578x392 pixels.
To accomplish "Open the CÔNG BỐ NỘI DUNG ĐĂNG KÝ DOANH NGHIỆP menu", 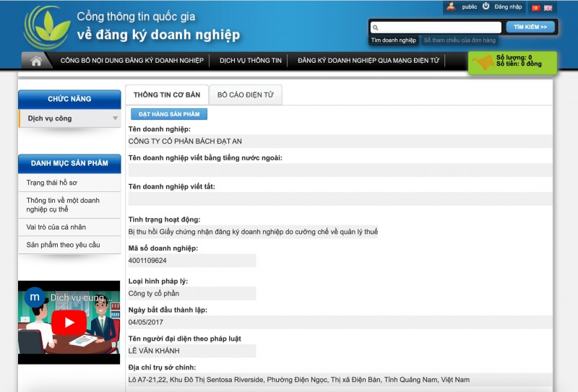I will click(x=131, y=61).
